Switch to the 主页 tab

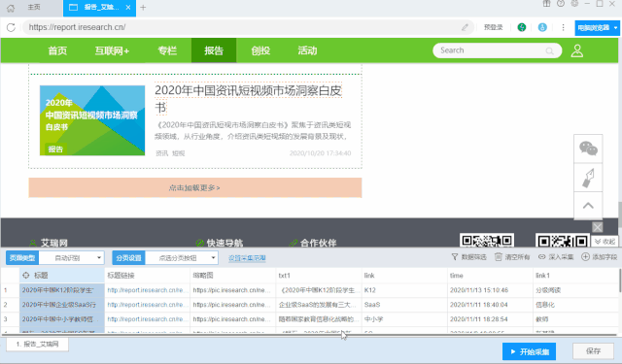pyautogui.click(x=34, y=7)
